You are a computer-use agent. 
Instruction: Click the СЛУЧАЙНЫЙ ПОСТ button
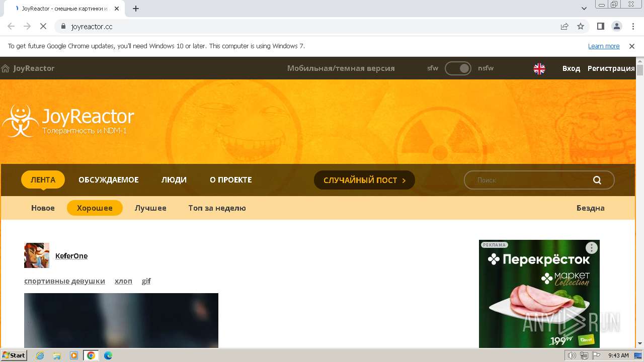pos(364,180)
